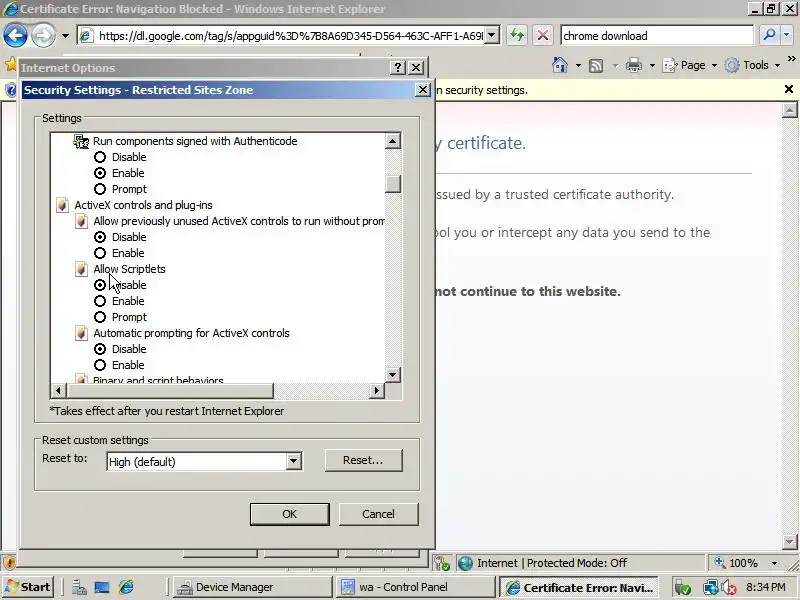
Task: Expand the Home button dropdown arrow
Action: click(x=578, y=65)
